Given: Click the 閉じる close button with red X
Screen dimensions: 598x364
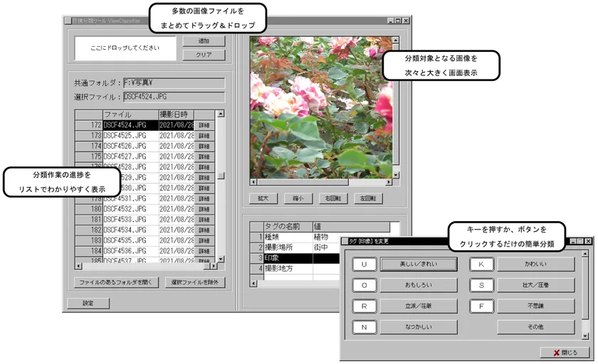Looking at the screenshot, I should click(565, 353).
